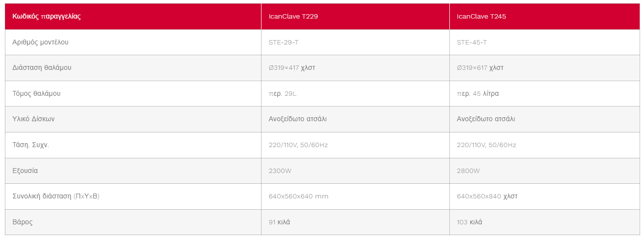Click the STE-45-T model number cell
Viewport: 644px width, 239px height.
pos(544,42)
